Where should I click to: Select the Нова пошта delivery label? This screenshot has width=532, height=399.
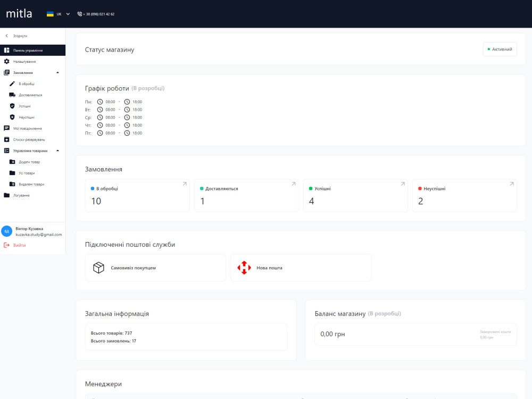click(269, 268)
